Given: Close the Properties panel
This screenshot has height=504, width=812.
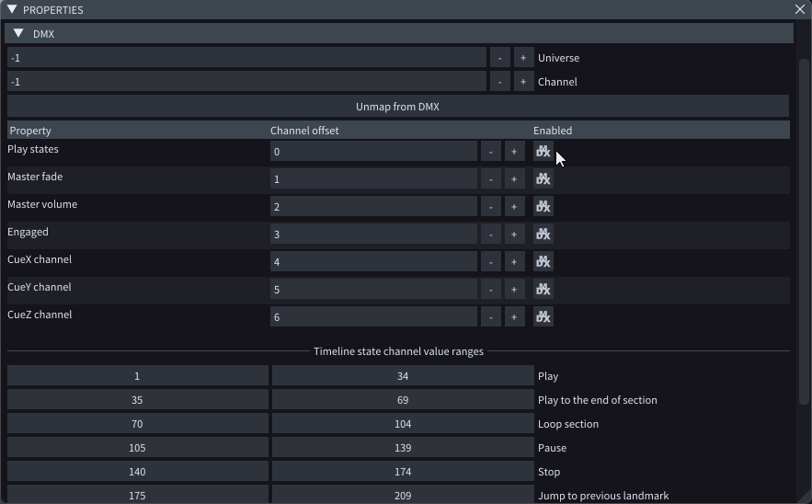Looking at the screenshot, I should click(x=800, y=9).
